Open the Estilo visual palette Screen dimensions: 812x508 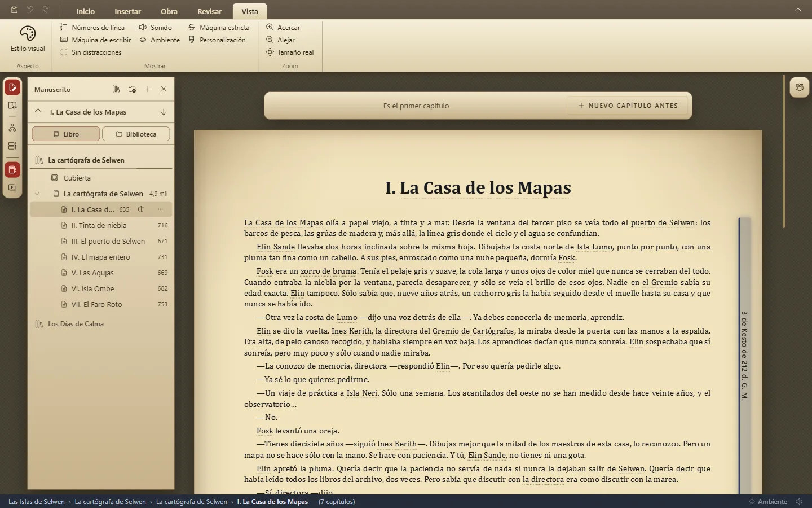pos(28,38)
